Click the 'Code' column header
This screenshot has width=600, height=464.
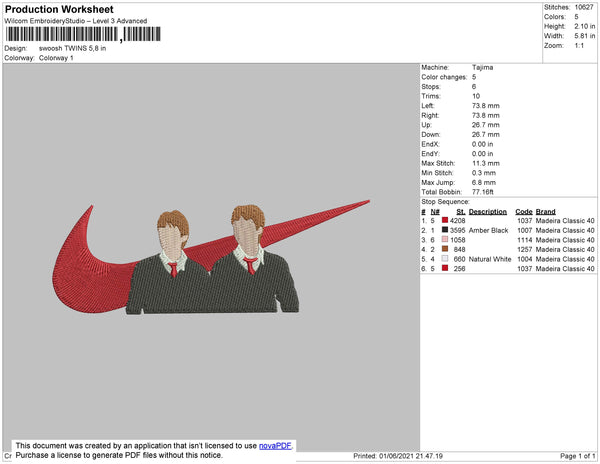(x=524, y=212)
